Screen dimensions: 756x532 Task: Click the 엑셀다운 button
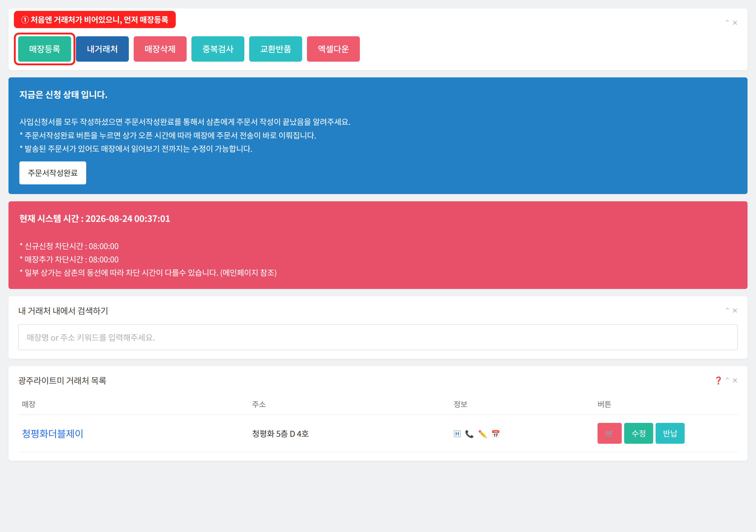tap(333, 49)
